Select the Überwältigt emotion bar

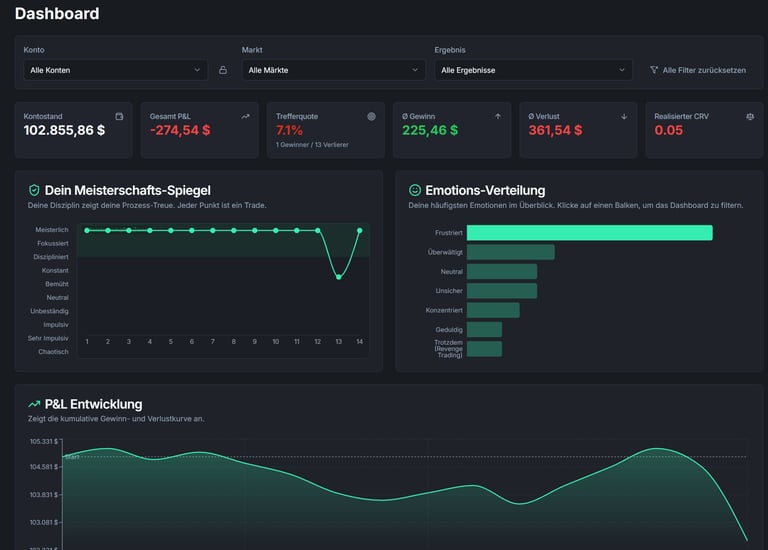click(x=511, y=252)
